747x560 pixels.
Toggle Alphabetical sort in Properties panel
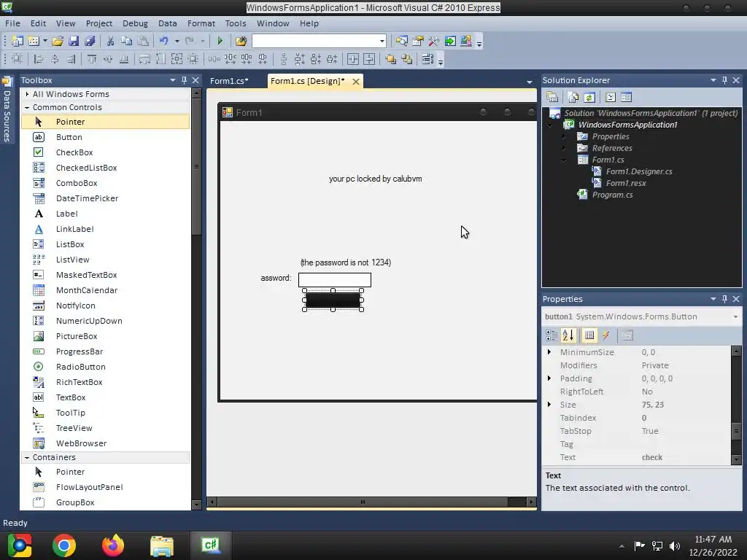point(568,335)
